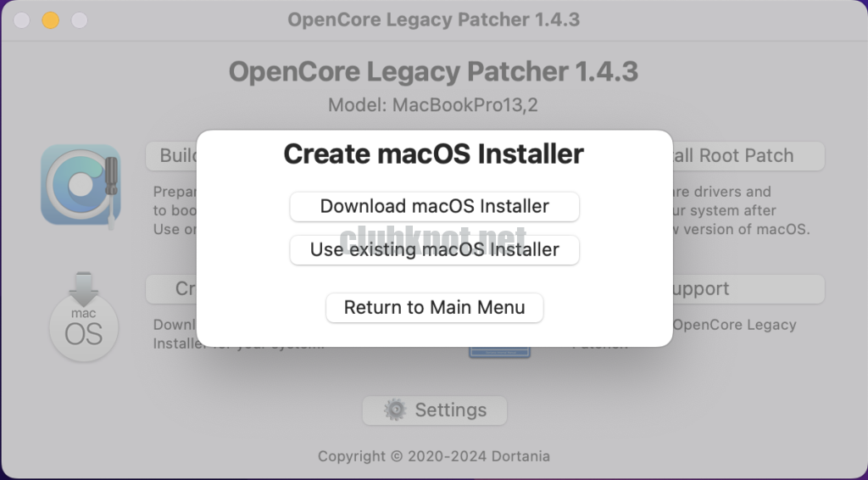Close the window using the leftmost title bar button
This screenshot has height=480, width=868.
pos(22,20)
